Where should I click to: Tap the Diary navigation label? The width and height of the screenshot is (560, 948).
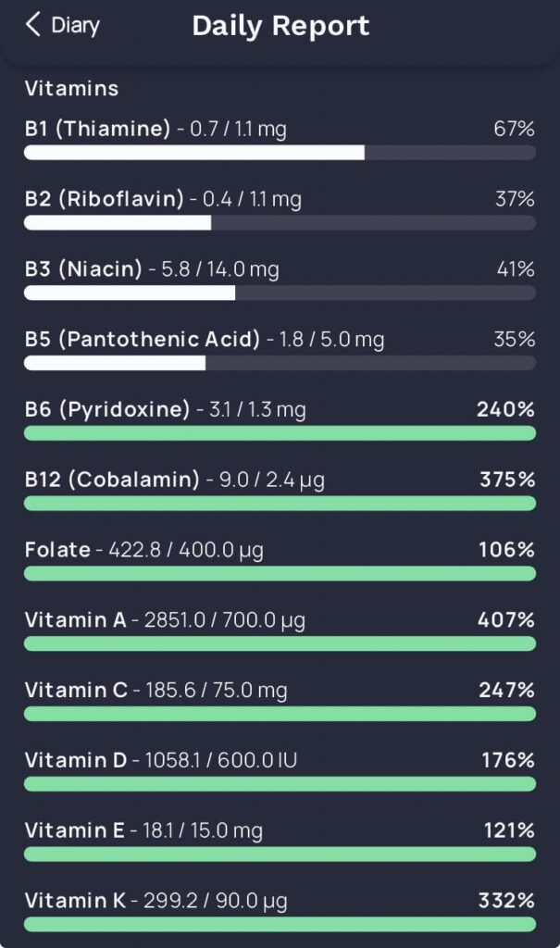click(74, 26)
